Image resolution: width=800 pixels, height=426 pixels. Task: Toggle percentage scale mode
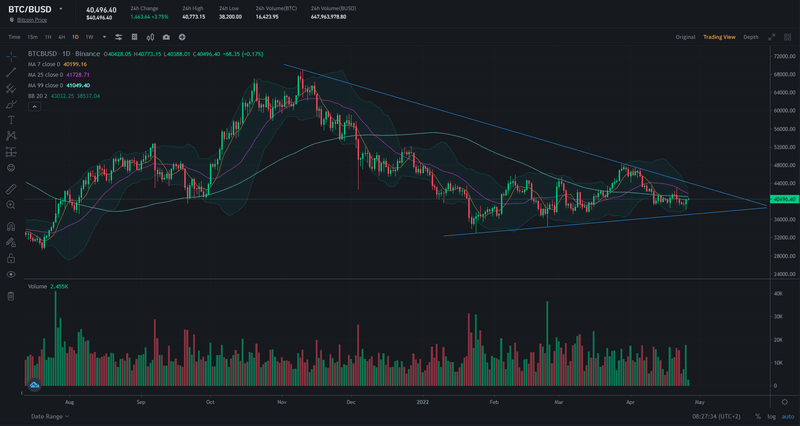point(758,416)
